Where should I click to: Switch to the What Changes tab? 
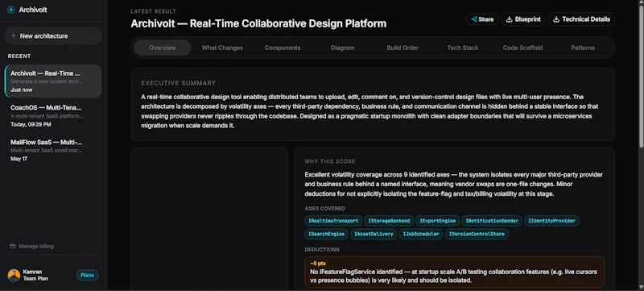click(222, 48)
